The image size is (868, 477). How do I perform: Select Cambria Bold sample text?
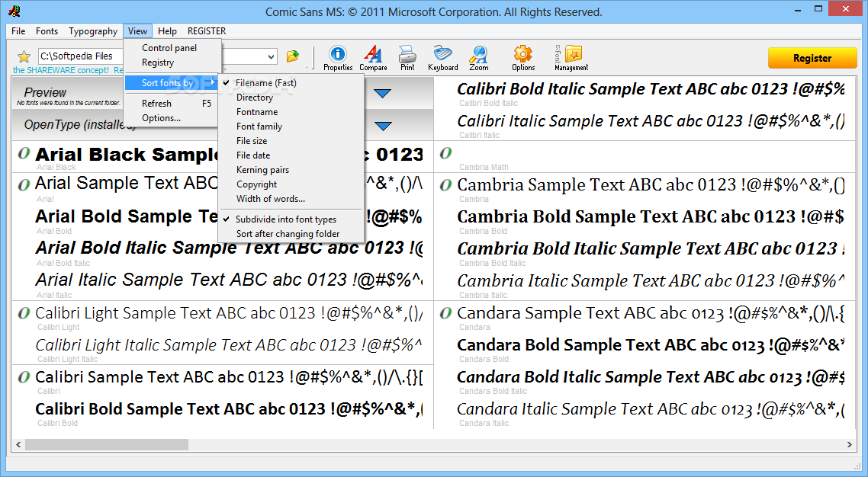tap(651, 217)
